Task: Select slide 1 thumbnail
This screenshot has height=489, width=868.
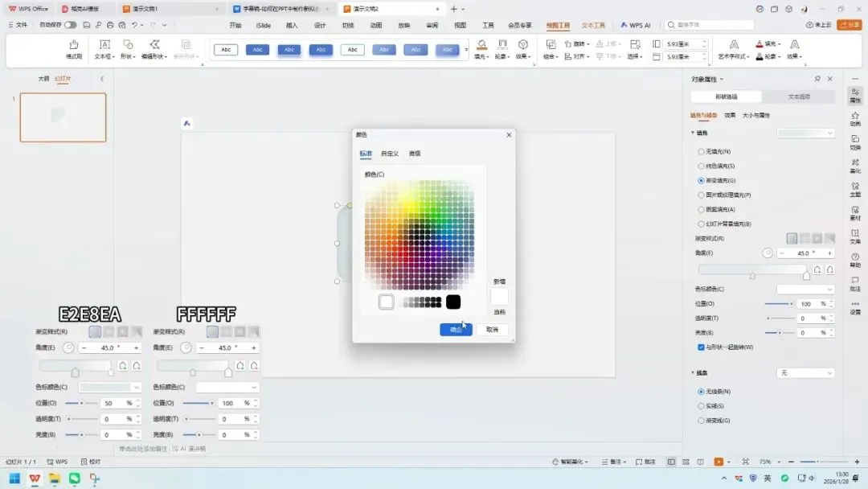Action: 63,117
